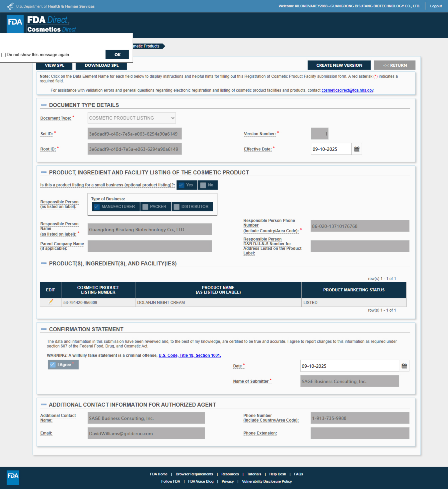The image size is (448, 489).
Task: Open the cosmeticsdirect@fda.hhs.gov email link
Action: 347,90
